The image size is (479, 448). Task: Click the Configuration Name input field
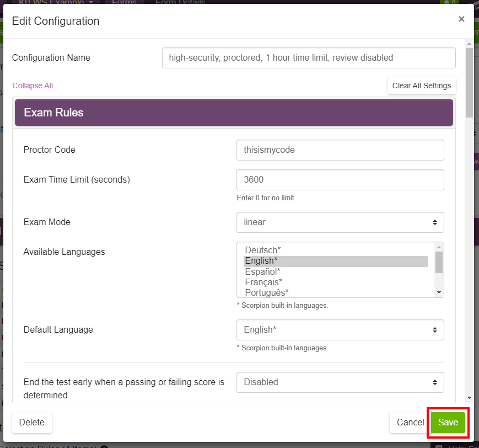click(309, 58)
